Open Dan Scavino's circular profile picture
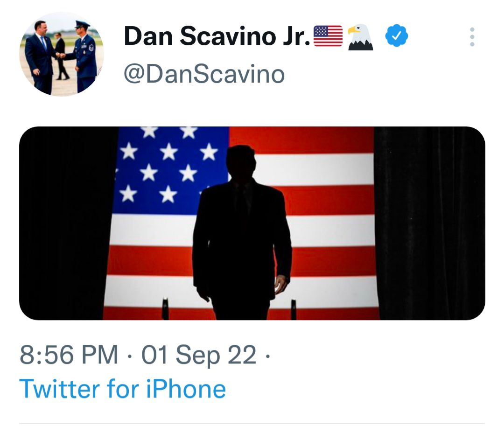Screen dimensions: 504x426 coord(61,54)
